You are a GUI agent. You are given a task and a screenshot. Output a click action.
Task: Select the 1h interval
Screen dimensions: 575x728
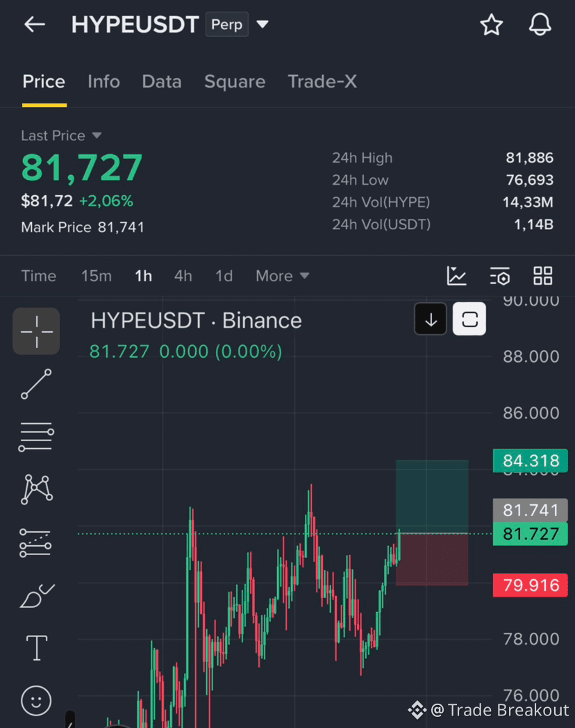click(143, 276)
